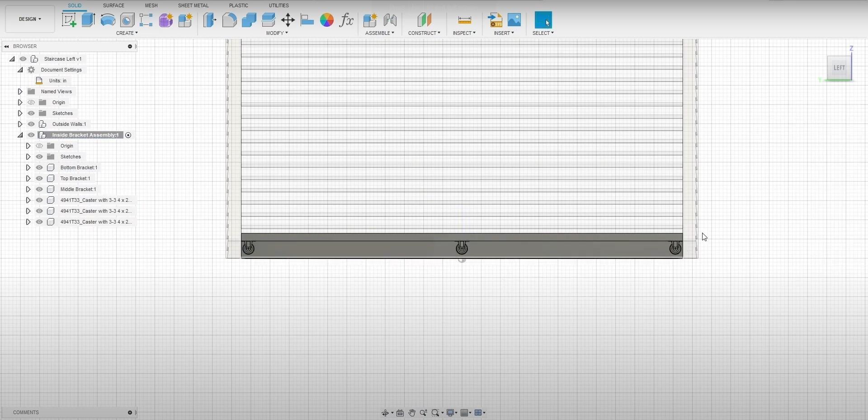Select the Middle Bracket:1 tree item

click(x=78, y=189)
